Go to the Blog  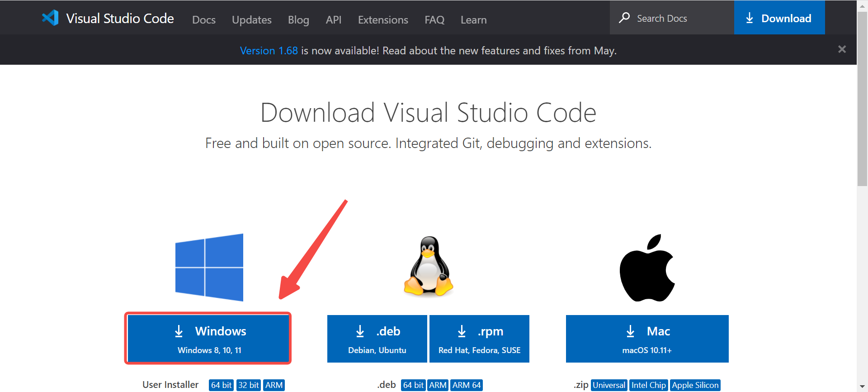(x=298, y=20)
